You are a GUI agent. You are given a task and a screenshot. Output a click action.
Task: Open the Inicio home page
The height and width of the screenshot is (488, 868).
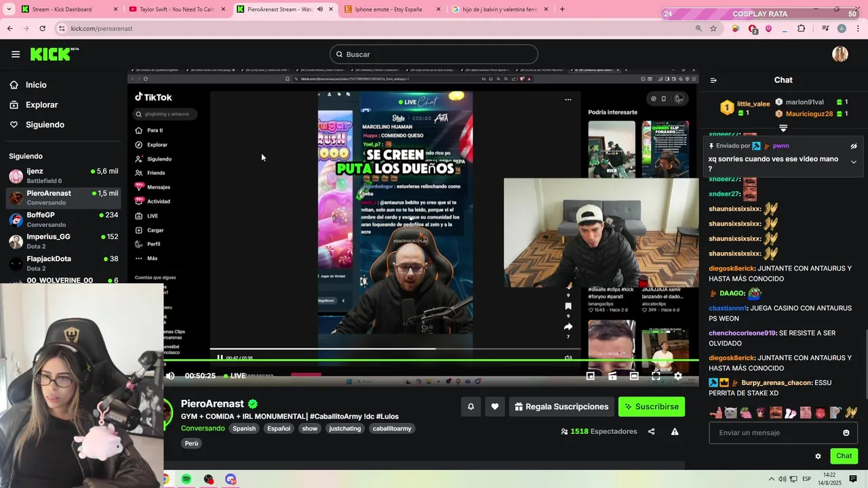(x=36, y=85)
